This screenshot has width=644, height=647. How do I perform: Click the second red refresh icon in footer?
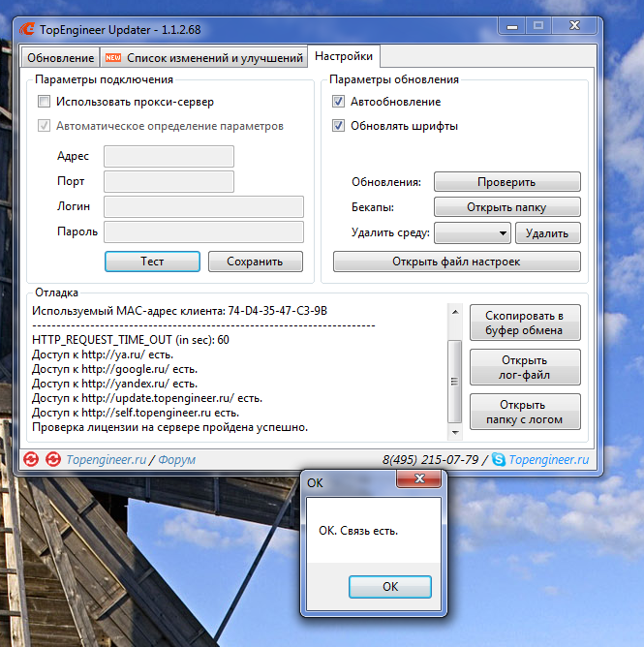[x=53, y=459]
